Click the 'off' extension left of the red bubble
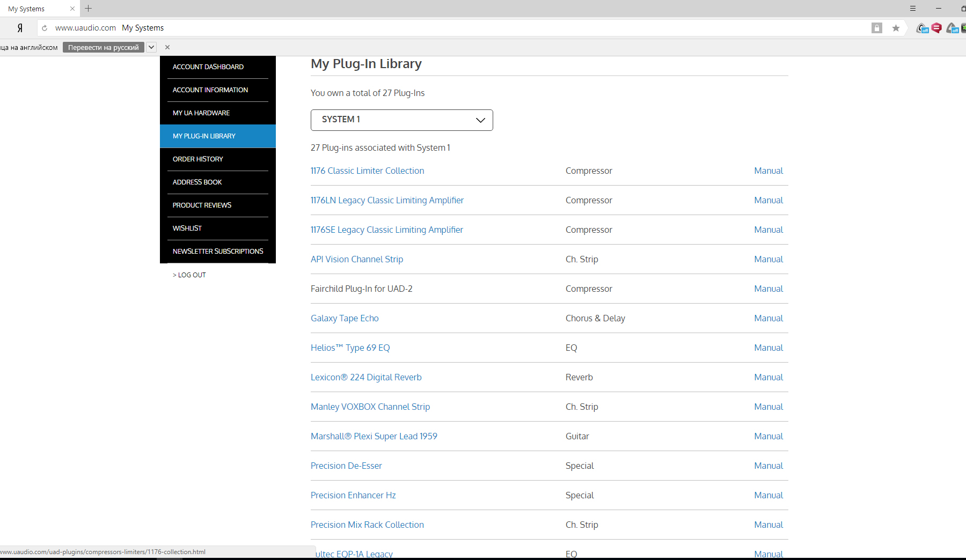966x560 pixels. tap(923, 28)
